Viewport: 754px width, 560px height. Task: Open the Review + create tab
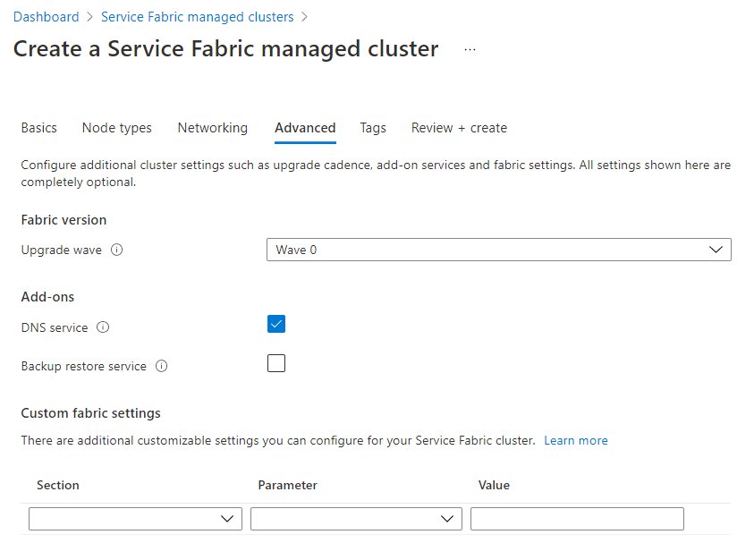(x=459, y=128)
